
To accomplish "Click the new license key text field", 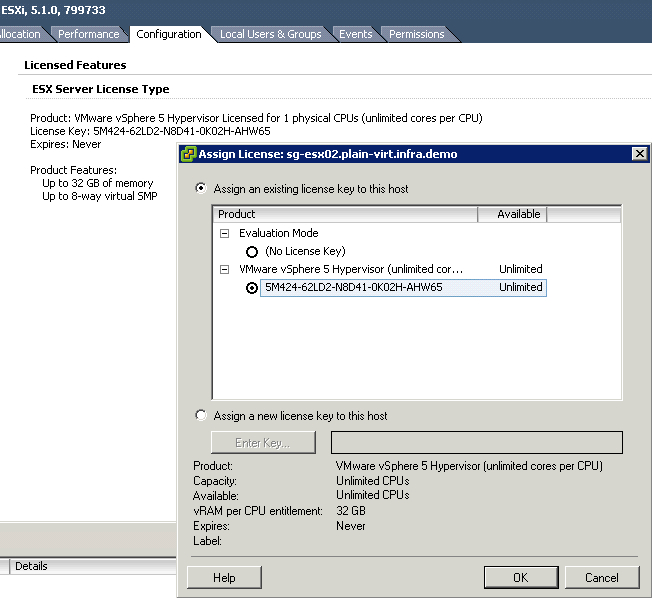I will (477, 442).
